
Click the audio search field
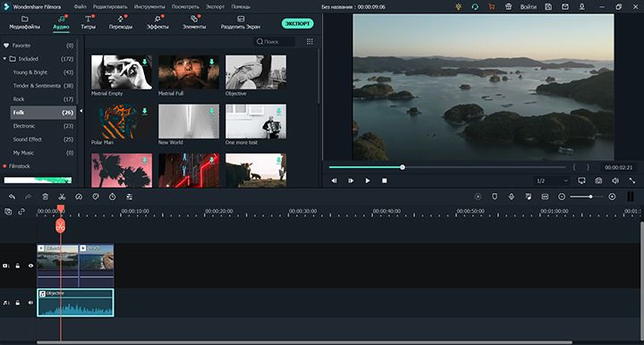point(274,41)
